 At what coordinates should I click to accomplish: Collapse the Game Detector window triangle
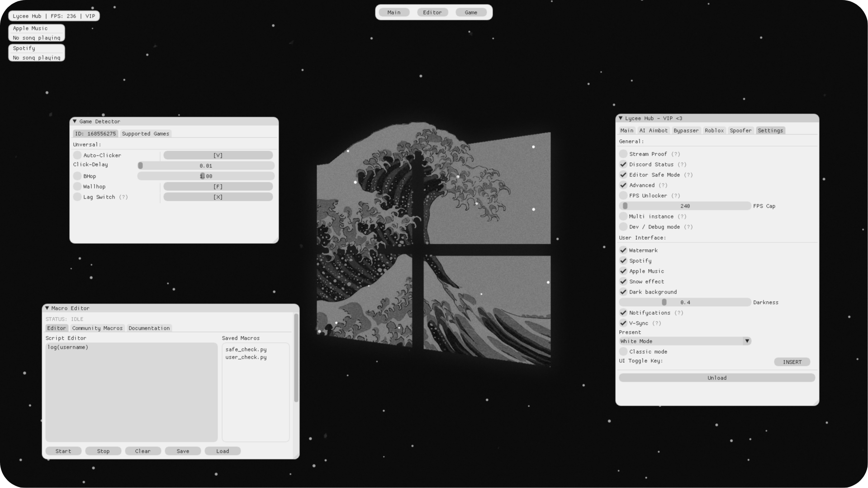[x=75, y=121]
